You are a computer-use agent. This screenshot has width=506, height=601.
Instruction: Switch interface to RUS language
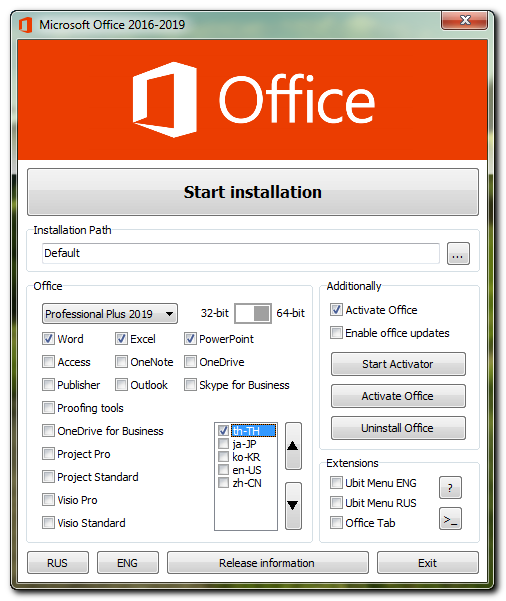tap(58, 563)
